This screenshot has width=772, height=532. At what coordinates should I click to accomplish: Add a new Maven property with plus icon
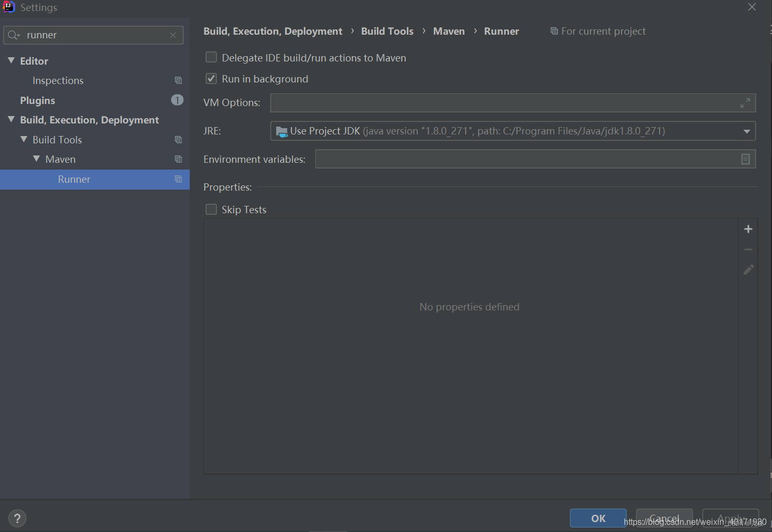(x=748, y=228)
